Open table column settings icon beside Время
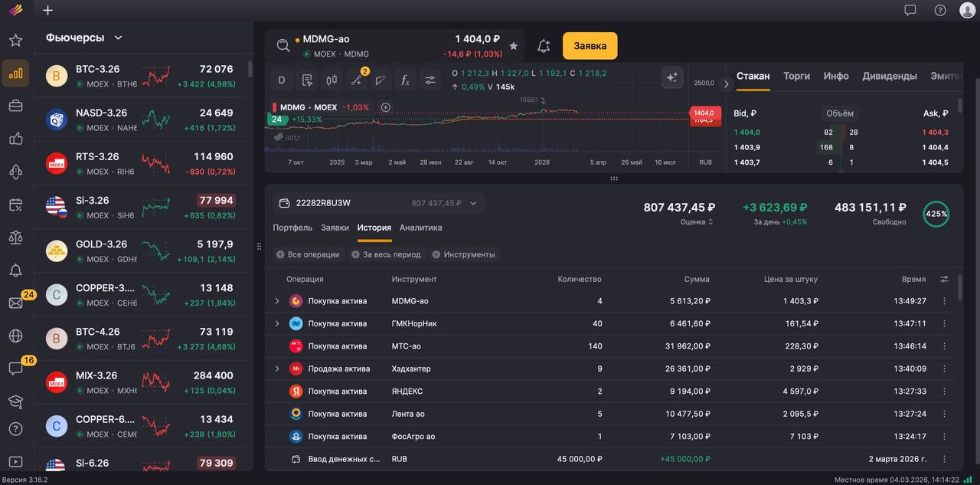The image size is (980, 485). (944, 279)
